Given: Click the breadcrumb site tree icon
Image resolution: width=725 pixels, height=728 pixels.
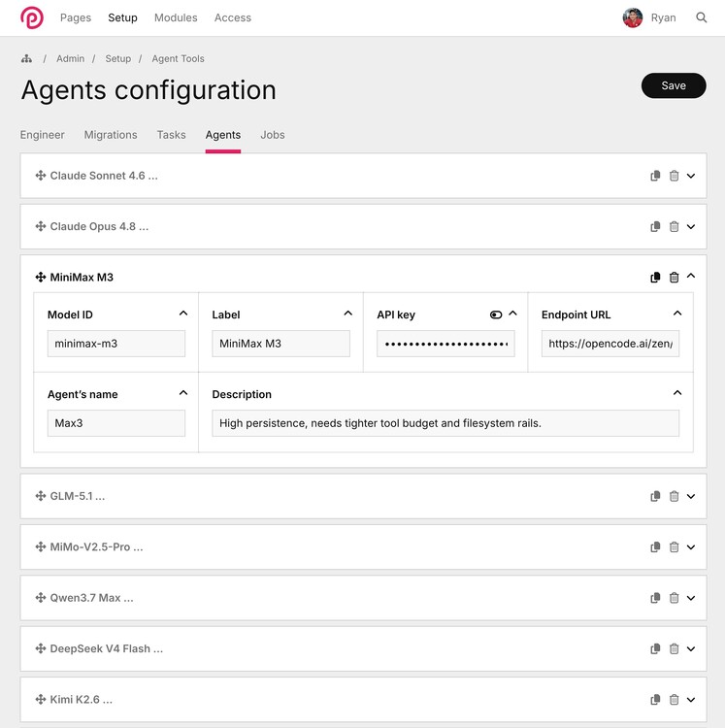Looking at the screenshot, I should click(x=26, y=58).
